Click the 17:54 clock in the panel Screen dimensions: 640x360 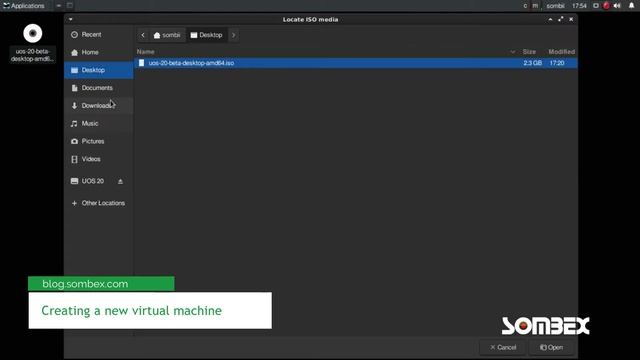[x=579, y=6]
